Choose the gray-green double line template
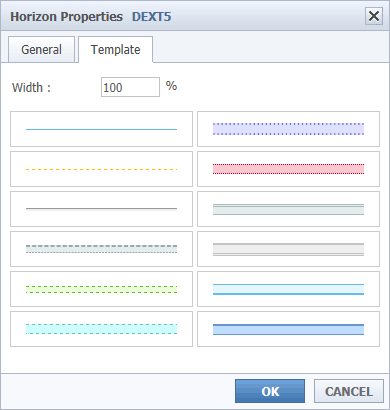The image size is (390, 410). click(x=288, y=209)
